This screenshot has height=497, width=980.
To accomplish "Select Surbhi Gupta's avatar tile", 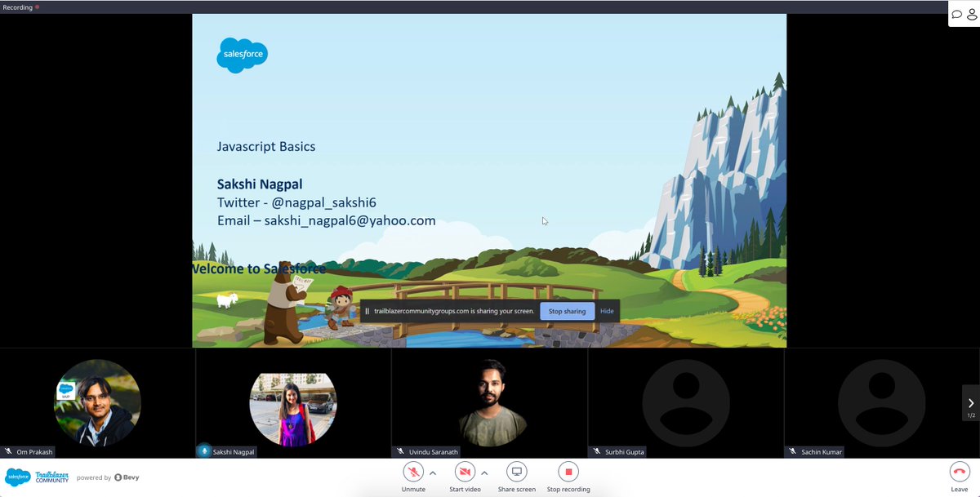I will (x=685, y=403).
